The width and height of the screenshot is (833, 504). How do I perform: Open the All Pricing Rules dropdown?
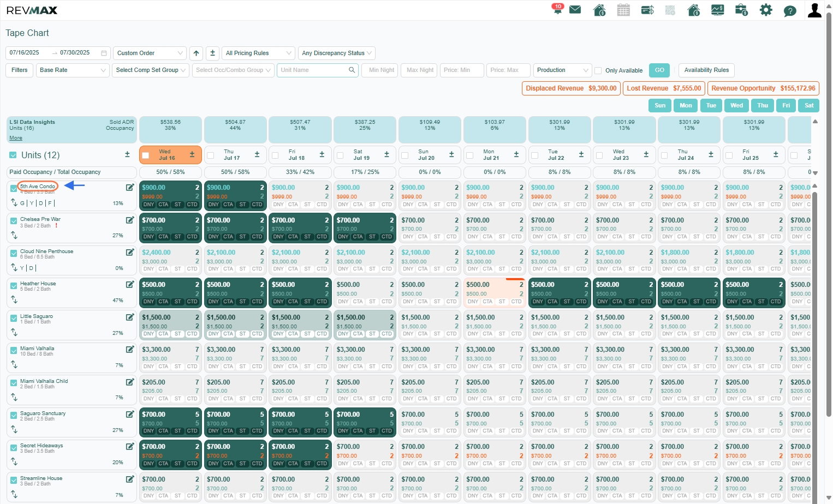pos(259,53)
